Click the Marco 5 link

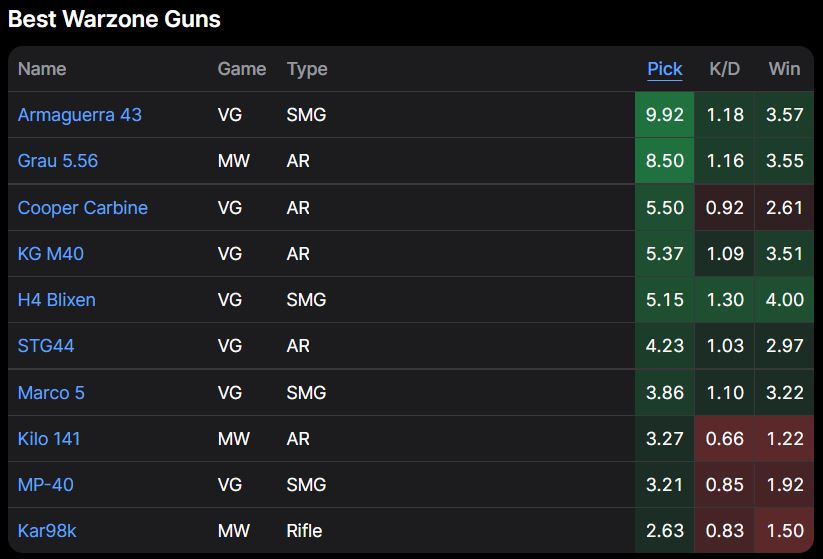click(51, 393)
